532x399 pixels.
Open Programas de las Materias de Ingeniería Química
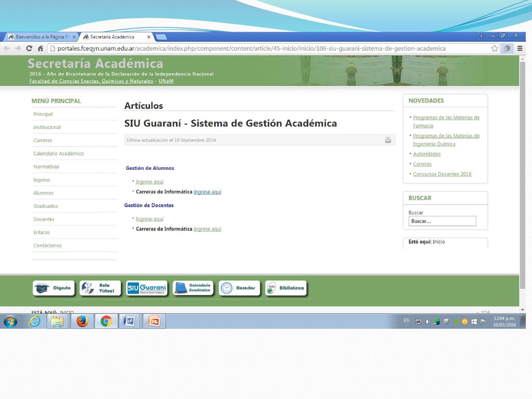point(446,140)
